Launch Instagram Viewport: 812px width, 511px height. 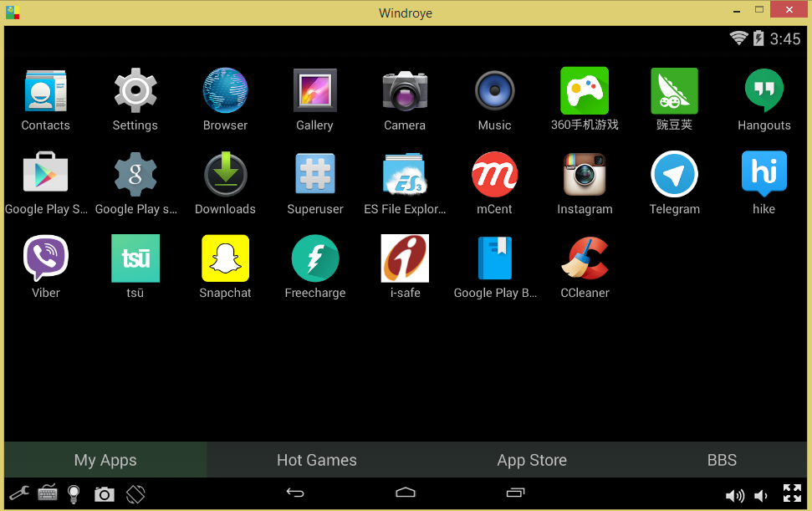(x=585, y=175)
